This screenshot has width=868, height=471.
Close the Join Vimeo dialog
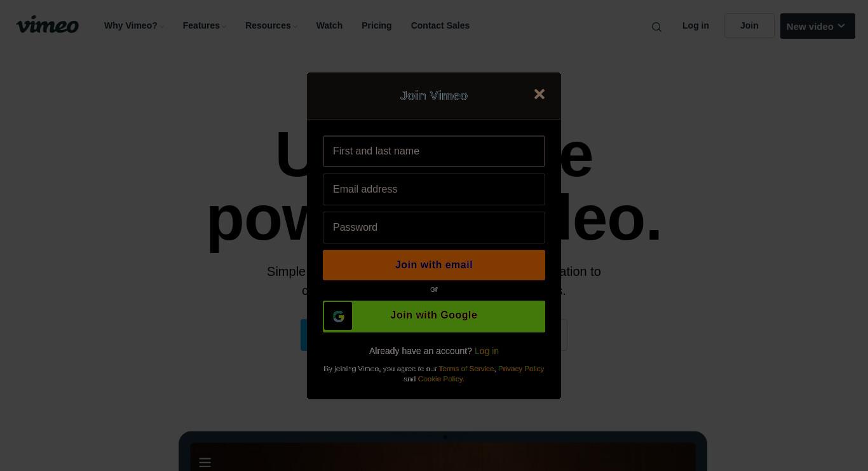[x=539, y=94]
